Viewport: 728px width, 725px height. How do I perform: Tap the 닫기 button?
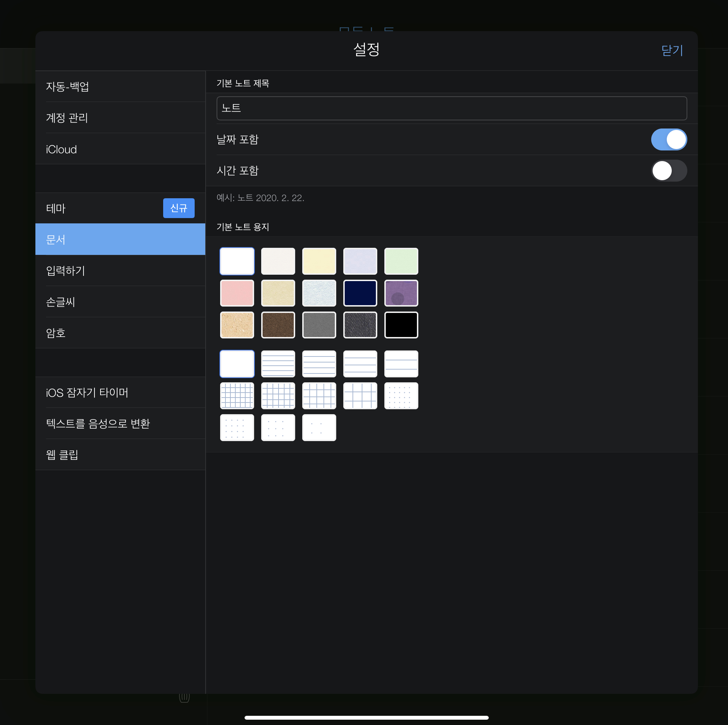[672, 50]
